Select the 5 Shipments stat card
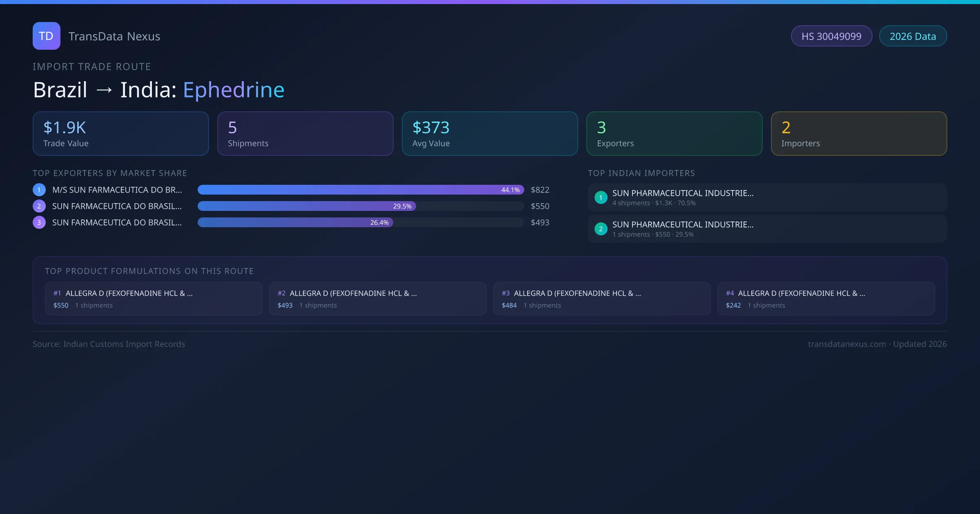980x514 pixels. [305, 133]
